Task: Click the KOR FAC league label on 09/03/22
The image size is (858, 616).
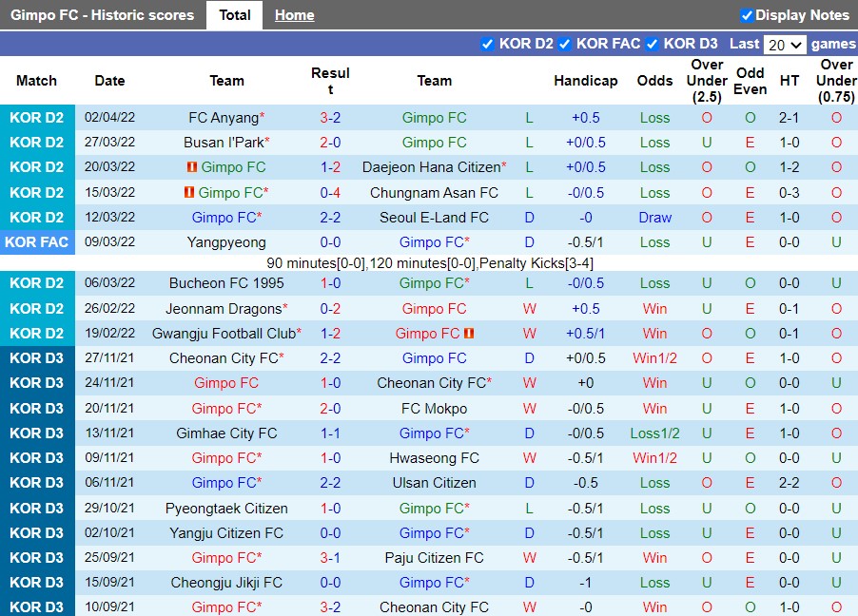Action: pyautogui.click(x=37, y=242)
